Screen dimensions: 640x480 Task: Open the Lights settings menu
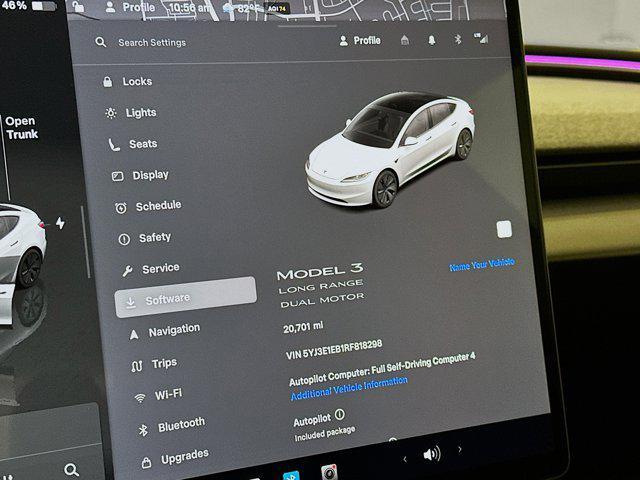[131, 113]
